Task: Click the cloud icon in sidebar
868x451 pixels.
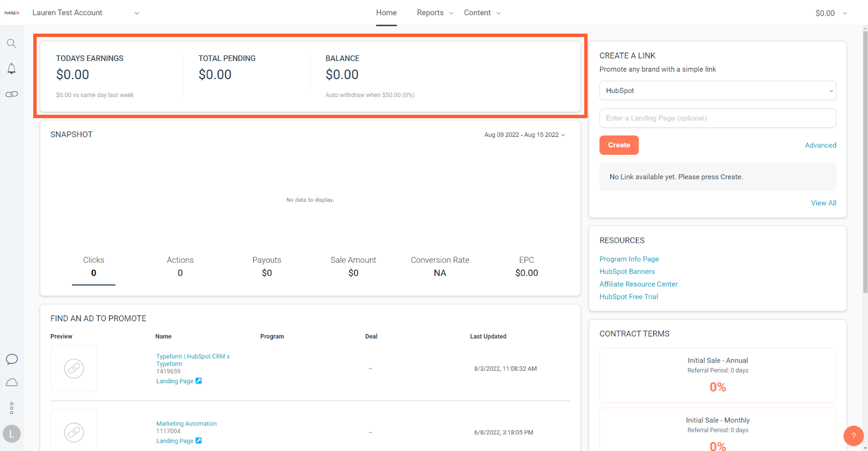Action: [x=12, y=383]
